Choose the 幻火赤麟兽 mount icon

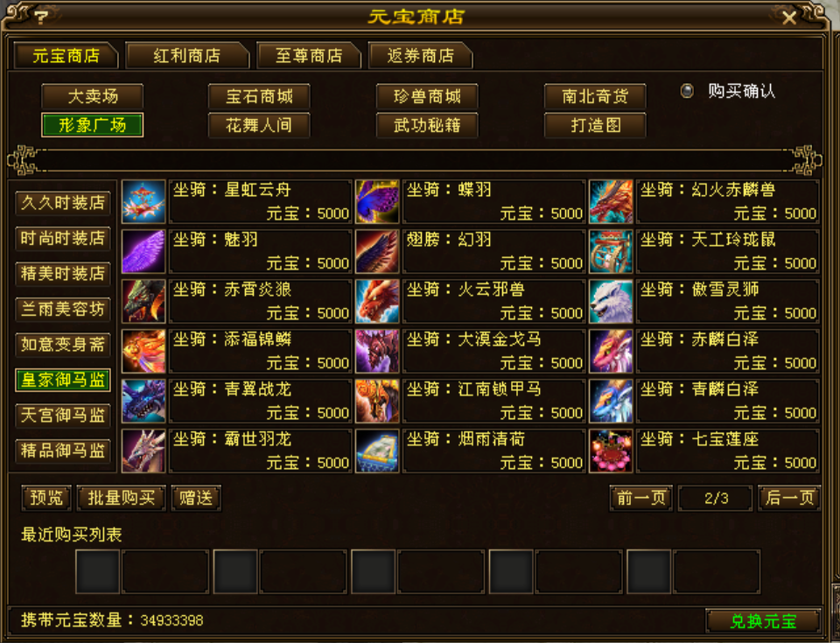[x=611, y=201]
